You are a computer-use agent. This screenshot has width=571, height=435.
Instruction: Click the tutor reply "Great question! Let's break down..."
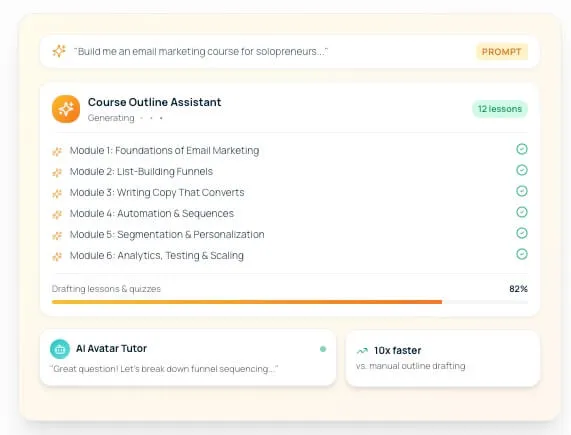pyautogui.click(x=164, y=369)
